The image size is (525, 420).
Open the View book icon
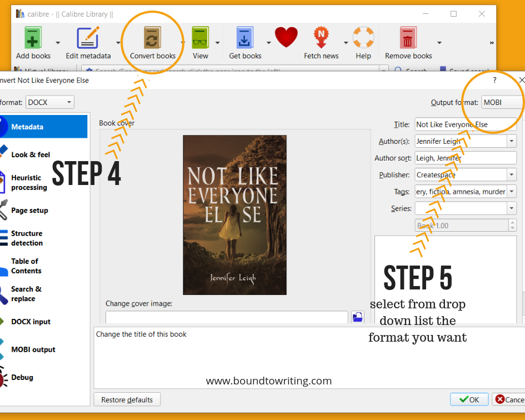click(200, 38)
